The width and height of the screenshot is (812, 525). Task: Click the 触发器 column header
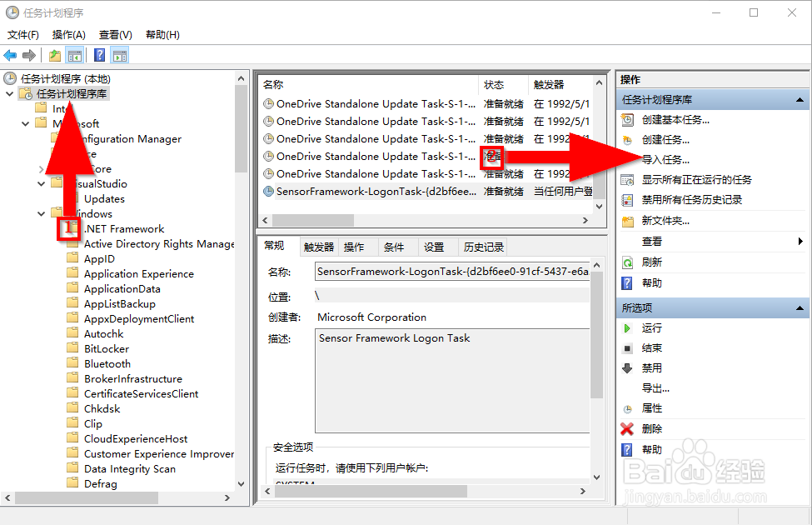click(560, 84)
